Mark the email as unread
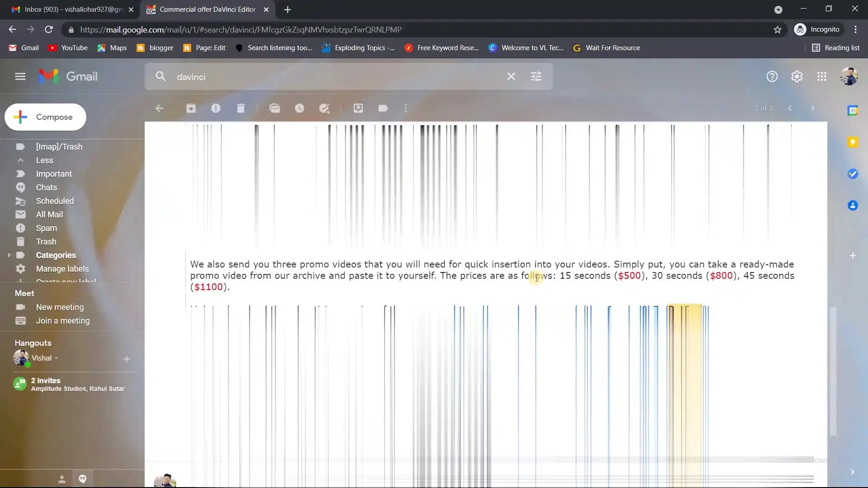This screenshot has width=868, height=488. (x=274, y=108)
